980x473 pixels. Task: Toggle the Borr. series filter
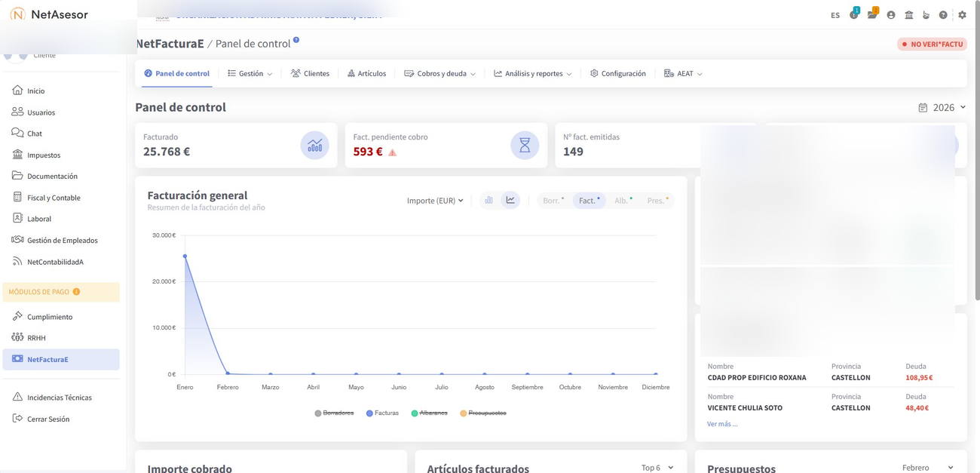553,201
